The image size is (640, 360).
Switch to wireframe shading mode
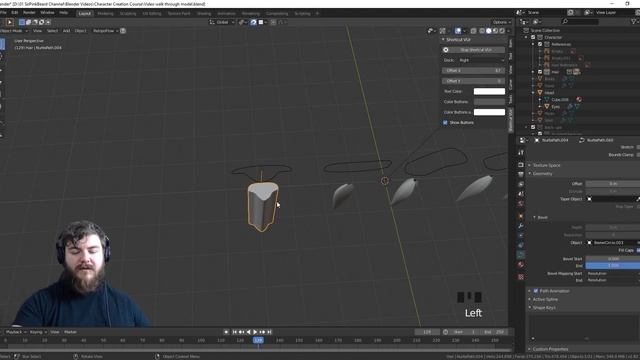(482, 31)
